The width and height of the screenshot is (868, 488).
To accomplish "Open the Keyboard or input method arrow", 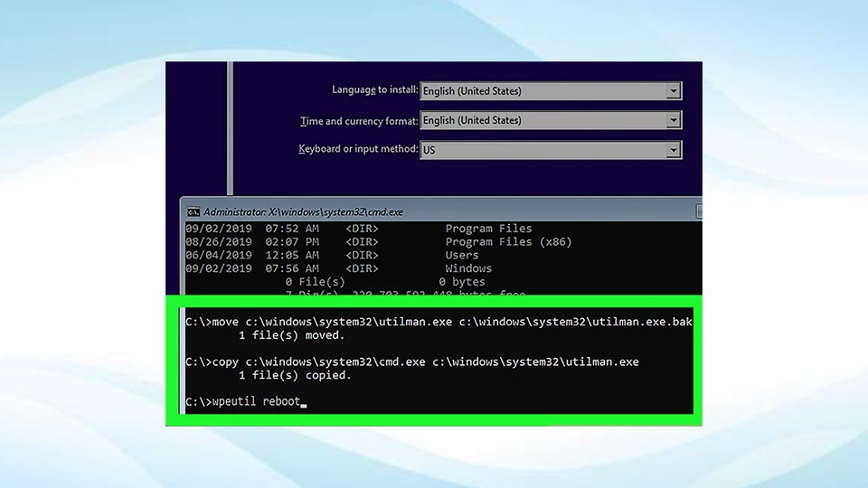I will tap(672, 150).
